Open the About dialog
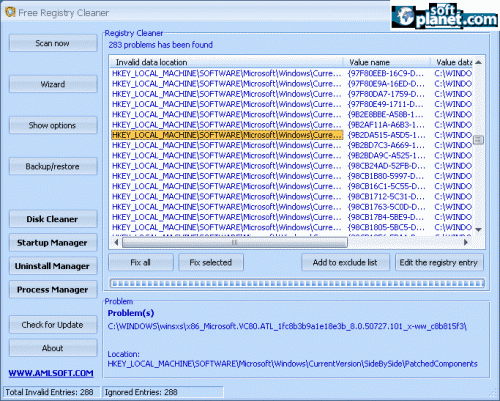Viewport: 500px width, 401px height. pos(53,348)
